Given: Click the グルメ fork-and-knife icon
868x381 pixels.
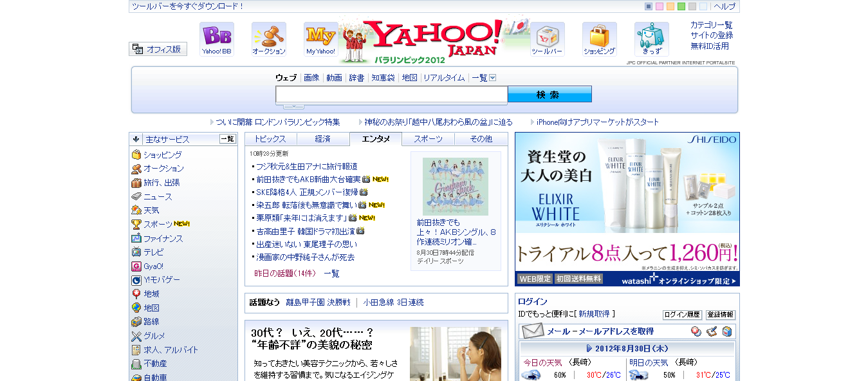Looking at the screenshot, I should click(136, 336).
